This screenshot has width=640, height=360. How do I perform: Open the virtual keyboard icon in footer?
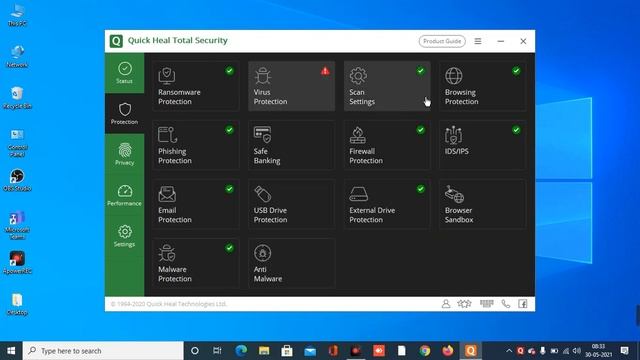click(487, 303)
